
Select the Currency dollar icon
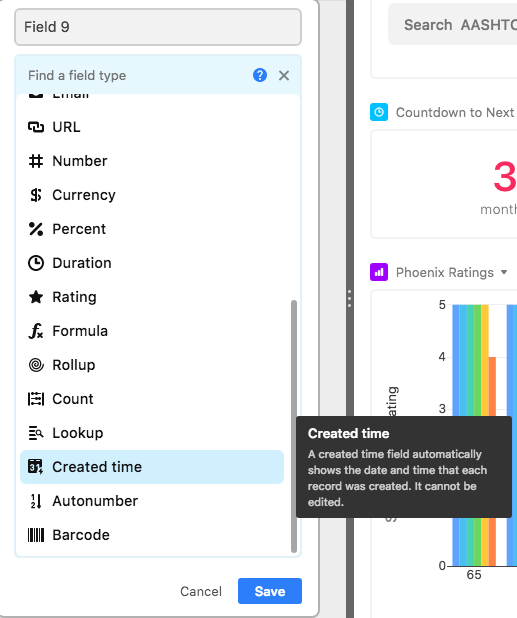click(x=36, y=195)
